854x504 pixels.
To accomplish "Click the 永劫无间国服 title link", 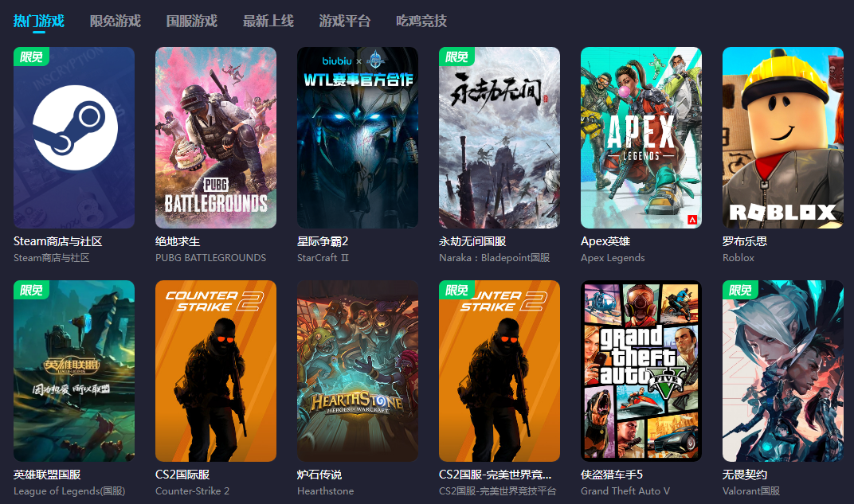I will pos(472,241).
